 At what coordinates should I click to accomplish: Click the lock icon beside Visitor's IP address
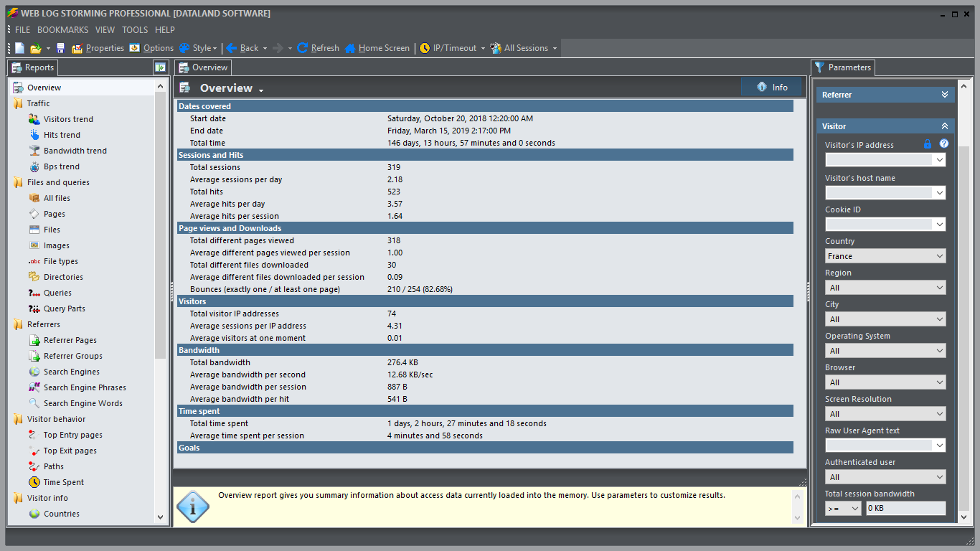click(927, 144)
